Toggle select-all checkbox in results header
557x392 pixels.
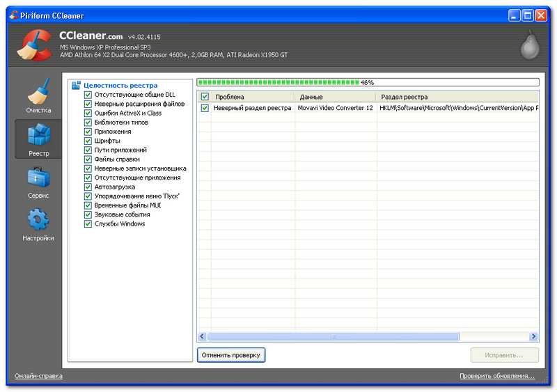pyautogui.click(x=205, y=97)
